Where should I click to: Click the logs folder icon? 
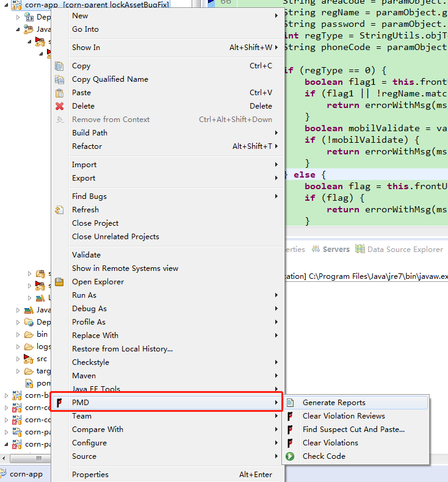29,347
